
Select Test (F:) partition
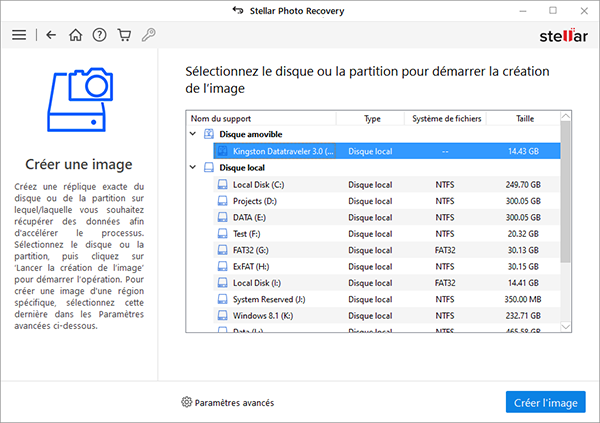point(387,234)
